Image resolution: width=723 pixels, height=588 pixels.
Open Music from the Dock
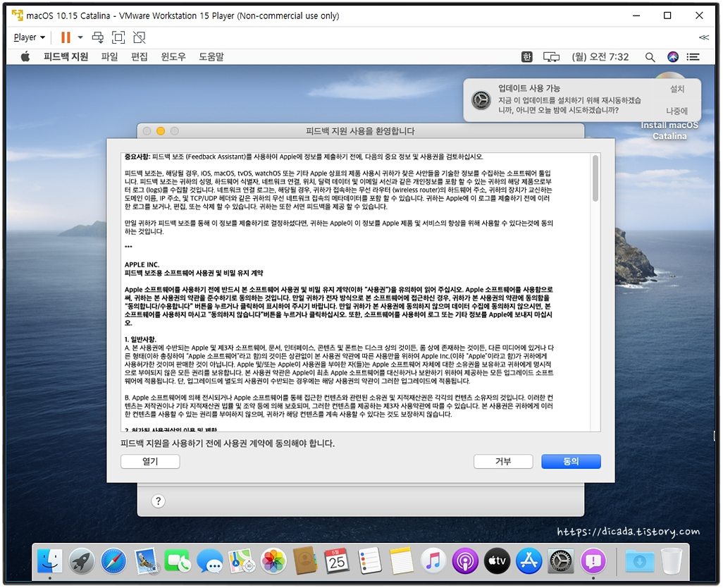click(433, 561)
